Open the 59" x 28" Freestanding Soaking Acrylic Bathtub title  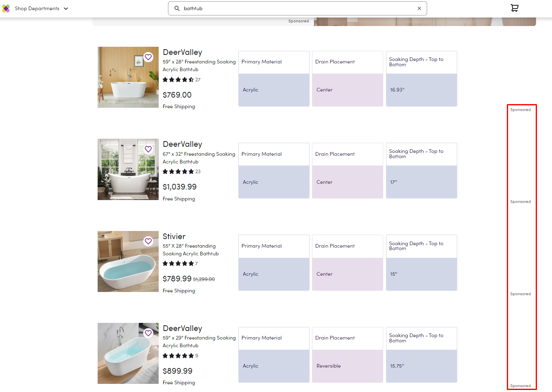coord(199,65)
